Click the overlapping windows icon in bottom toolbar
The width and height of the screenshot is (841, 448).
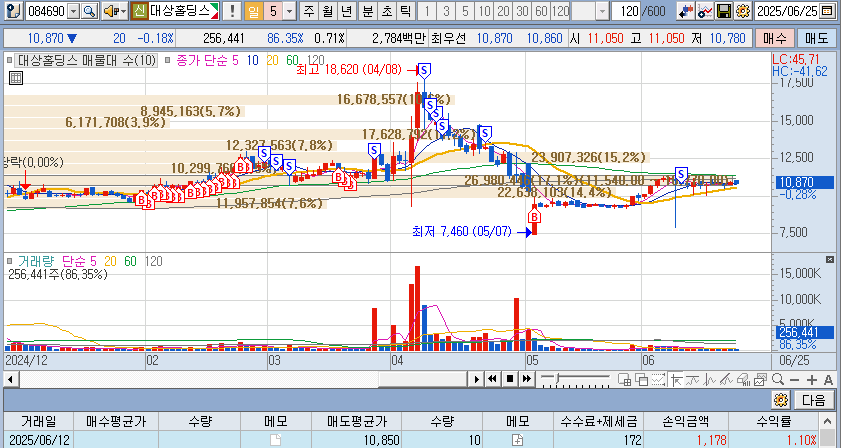[641, 379]
